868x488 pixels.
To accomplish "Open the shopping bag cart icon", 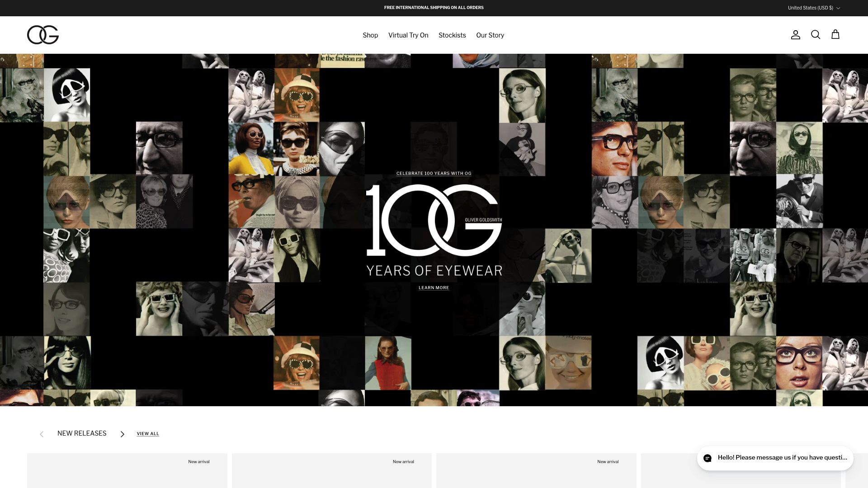I will [x=835, y=35].
